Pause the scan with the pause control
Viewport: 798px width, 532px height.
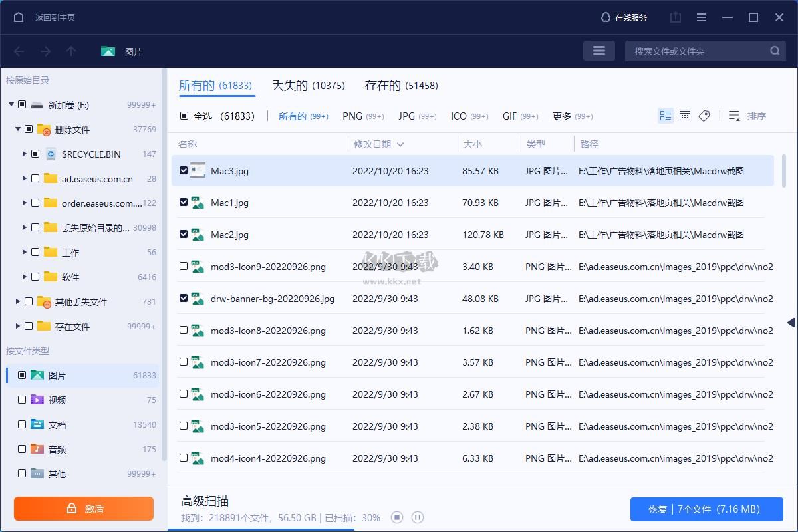pyautogui.click(x=418, y=517)
